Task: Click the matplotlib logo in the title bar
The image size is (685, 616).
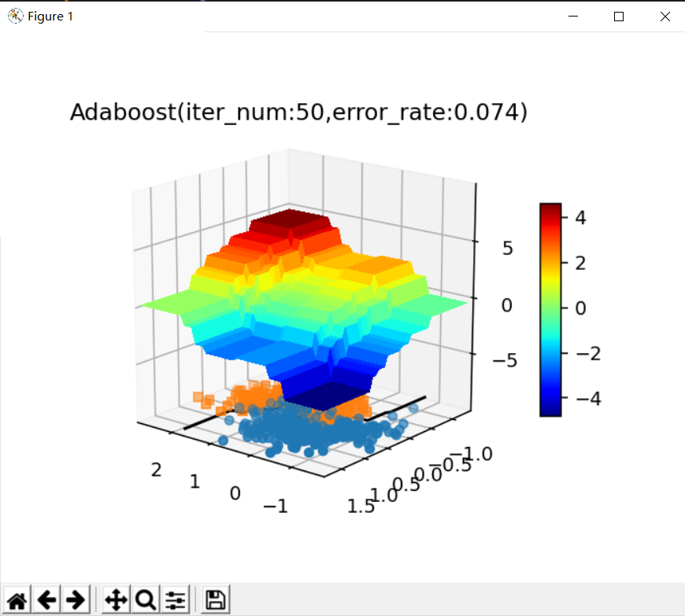Action: pyautogui.click(x=13, y=15)
